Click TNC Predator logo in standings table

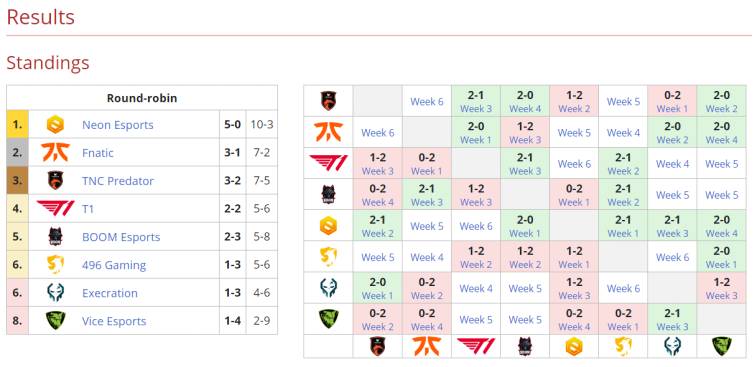(x=55, y=181)
